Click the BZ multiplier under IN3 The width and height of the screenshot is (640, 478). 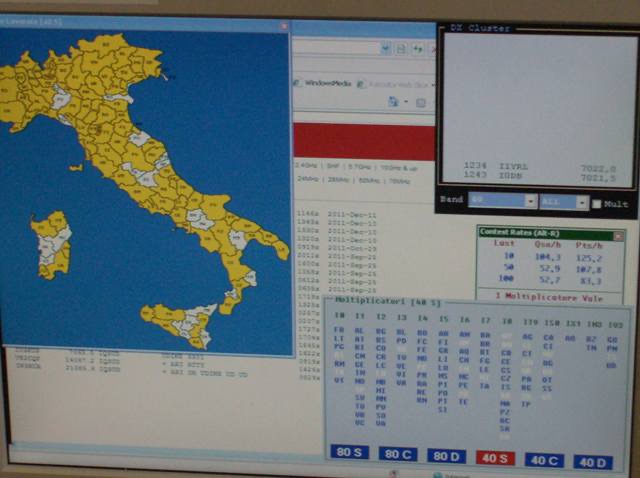[591, 339]
